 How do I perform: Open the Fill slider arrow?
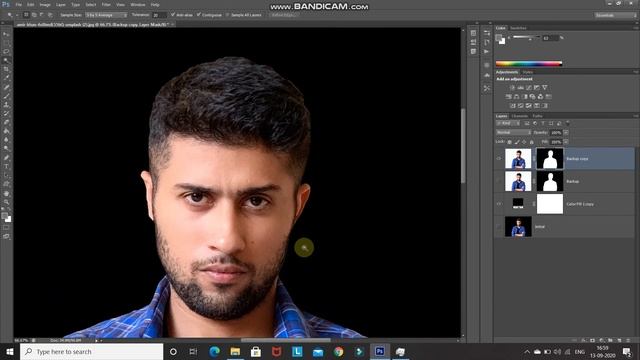point(566,142)
